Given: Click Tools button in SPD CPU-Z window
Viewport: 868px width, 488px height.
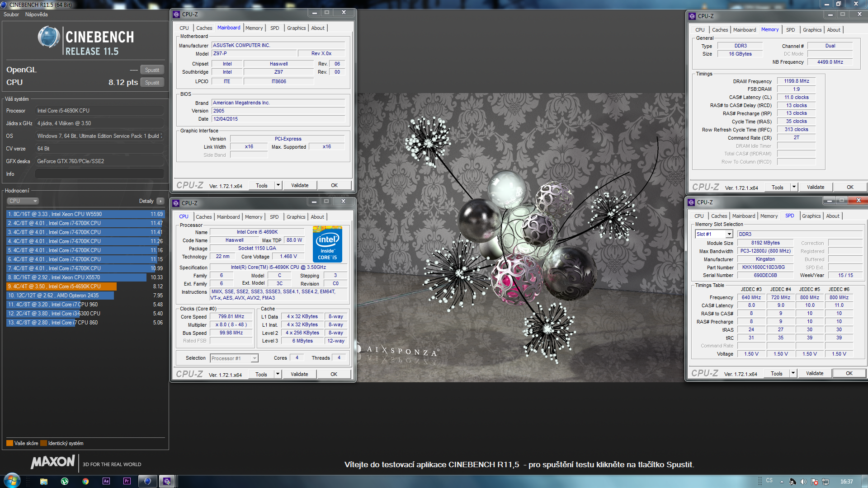Looking at the screenshot, I should pos(777,373).
